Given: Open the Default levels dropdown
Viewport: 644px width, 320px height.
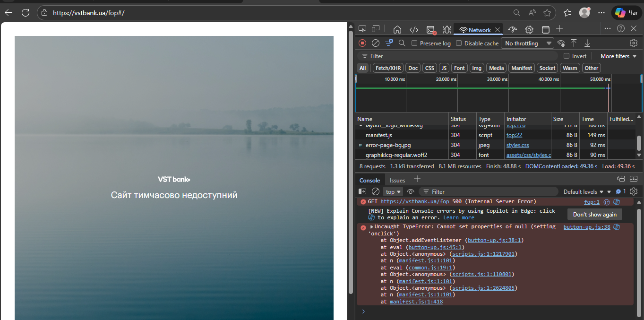Looking at the screenshot, I should [584, 191].
